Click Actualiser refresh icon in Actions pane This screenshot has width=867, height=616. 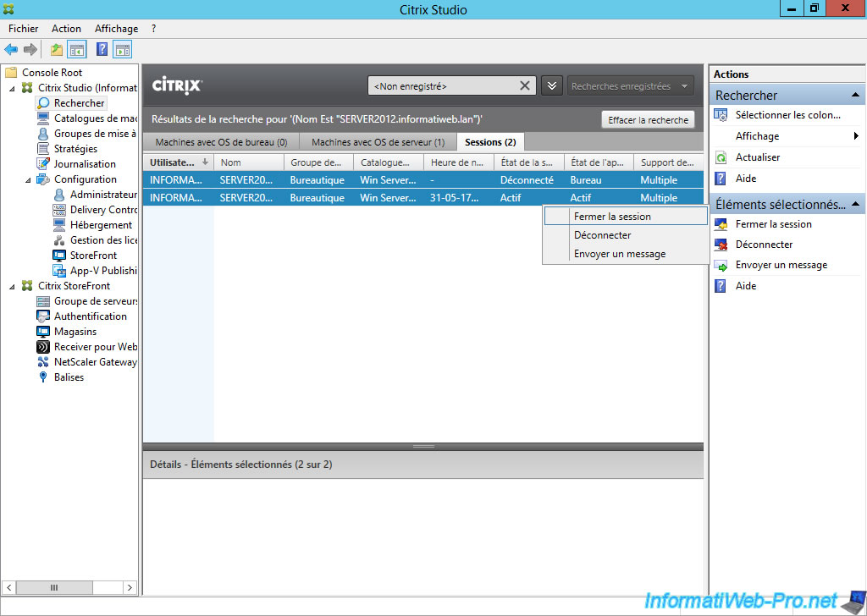coord(721,157)
